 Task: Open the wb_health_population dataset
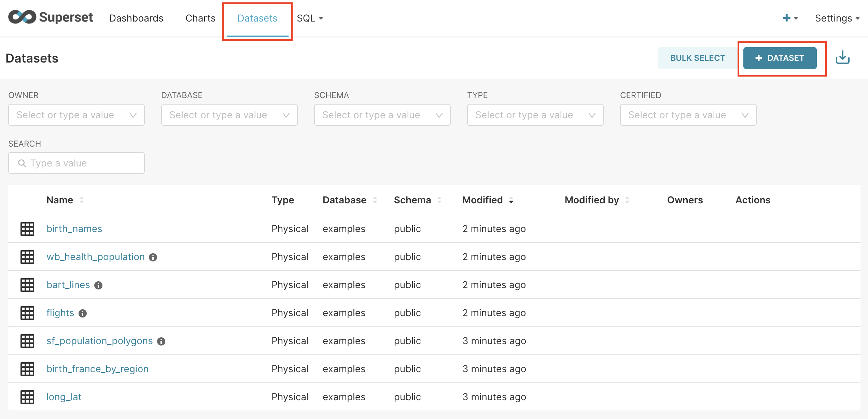(x=96, y=257)
